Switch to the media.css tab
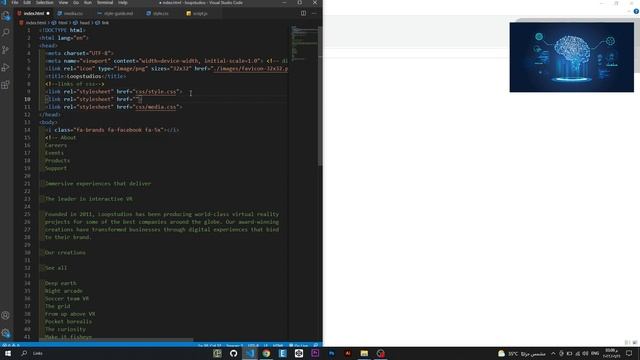This screenshot has width=640, height=360. pos(73,13)
